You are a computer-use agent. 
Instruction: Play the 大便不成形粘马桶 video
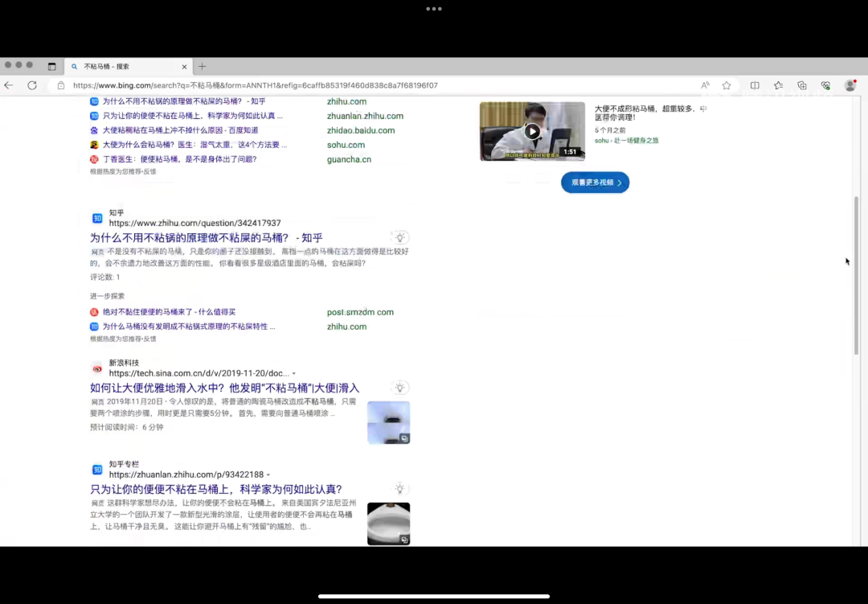click(x=532, y=131)
